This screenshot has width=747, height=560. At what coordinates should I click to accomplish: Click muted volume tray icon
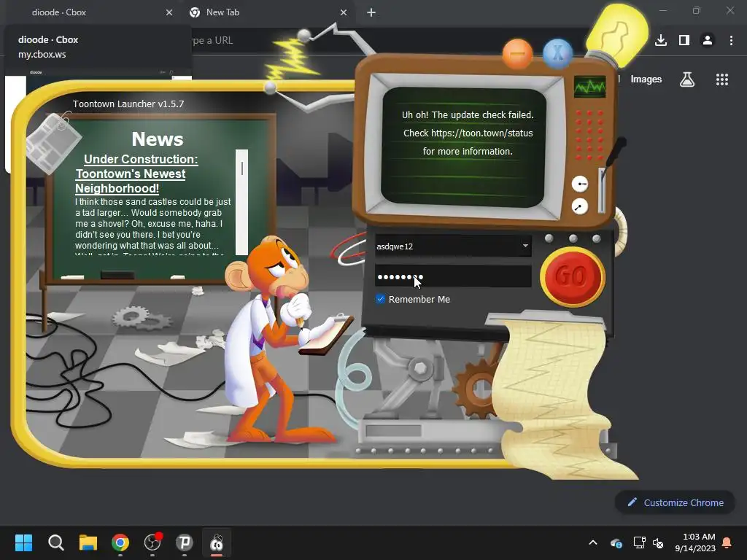coord(659,542)
